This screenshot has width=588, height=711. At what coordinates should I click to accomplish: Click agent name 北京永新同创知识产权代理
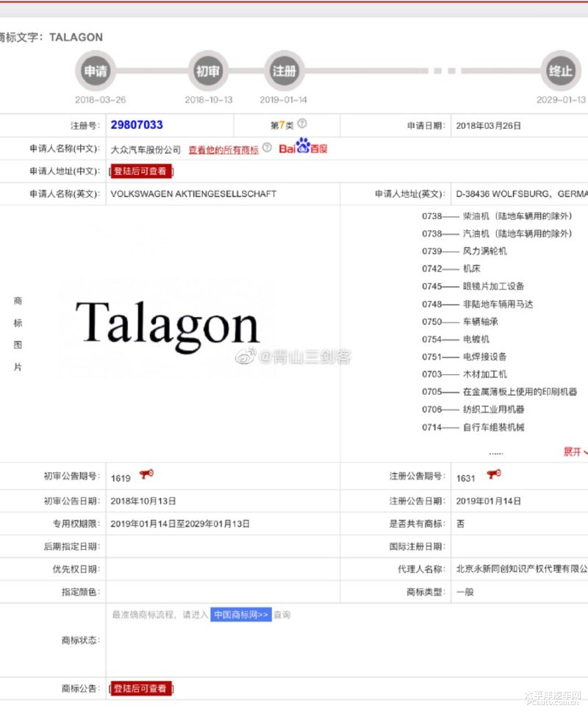pyautogui.click(x=522, y=568)
